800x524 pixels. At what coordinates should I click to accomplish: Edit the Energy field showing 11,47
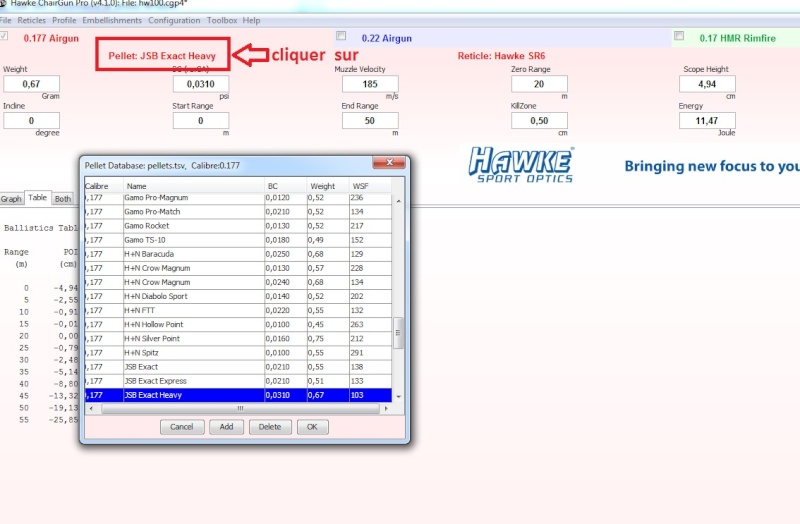pyautogui.click(x=707, y=120)
